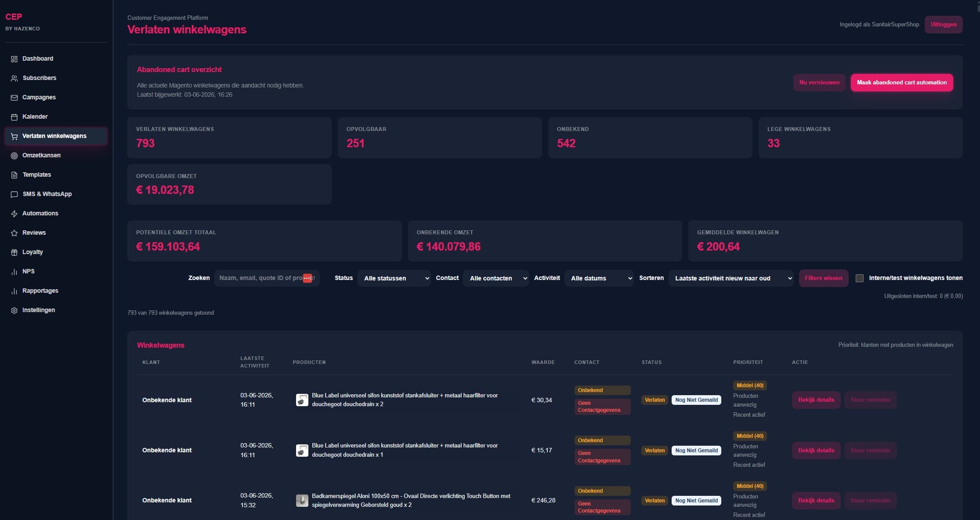Click the Onbekende omzet € 140.079,86 value

click(448, 247)
